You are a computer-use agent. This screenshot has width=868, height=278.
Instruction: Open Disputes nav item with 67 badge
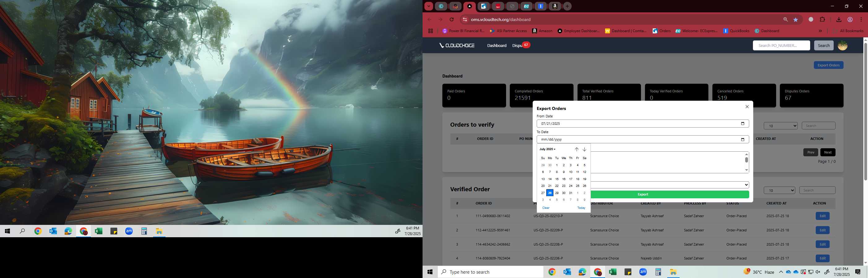tap(521, 45)
